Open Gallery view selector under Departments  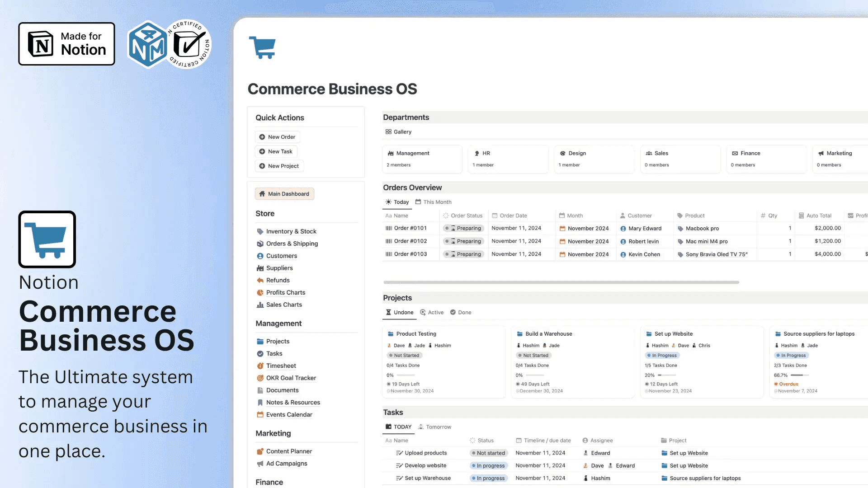click(x=398, y=132)
